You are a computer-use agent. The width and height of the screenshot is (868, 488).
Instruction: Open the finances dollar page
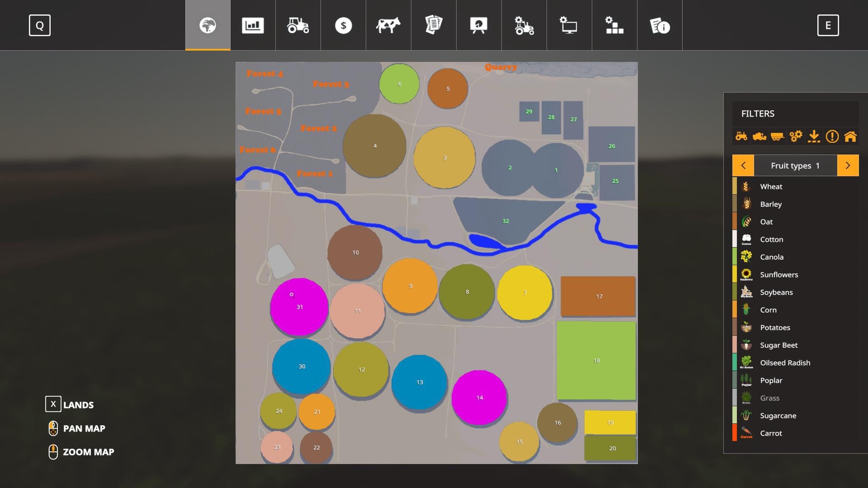point(343,26)
